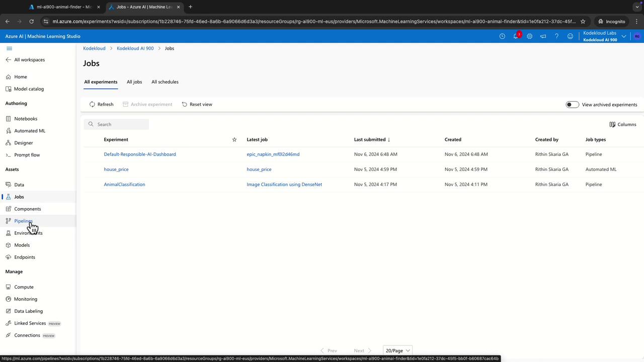Click the browser address bar URL
This screenshot has width=644, height=362.
pyautogui.click(x=314, y=22)
